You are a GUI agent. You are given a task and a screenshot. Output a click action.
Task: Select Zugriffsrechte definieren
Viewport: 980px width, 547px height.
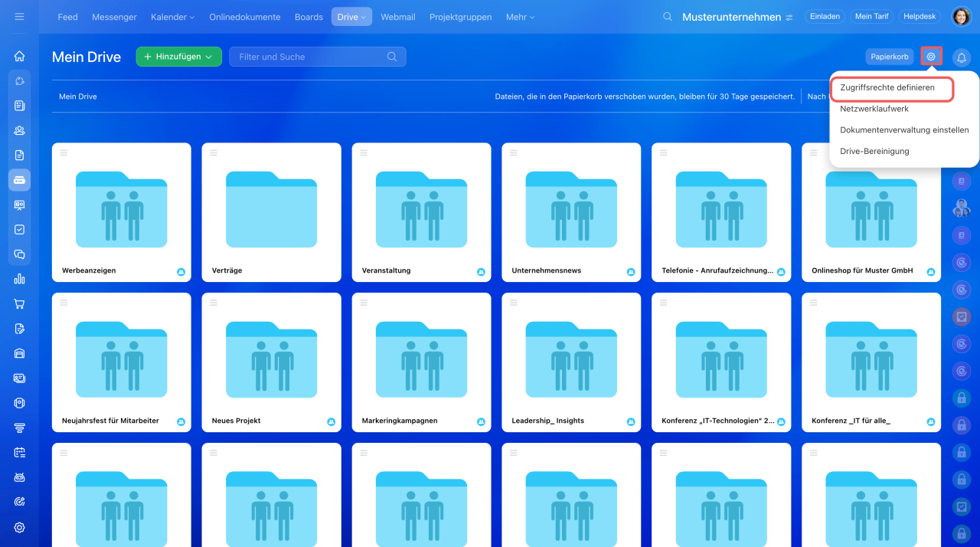tap(887, 88)
